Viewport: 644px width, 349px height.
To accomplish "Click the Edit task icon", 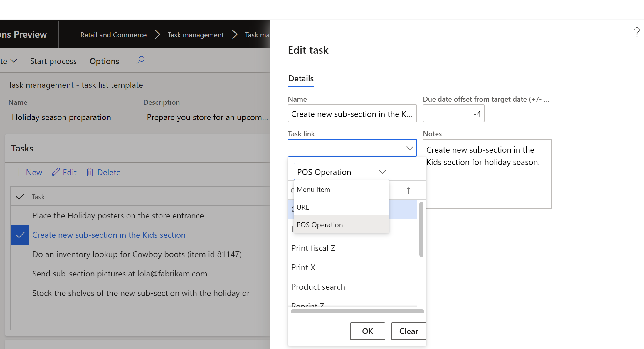I will tap(56, 172).
